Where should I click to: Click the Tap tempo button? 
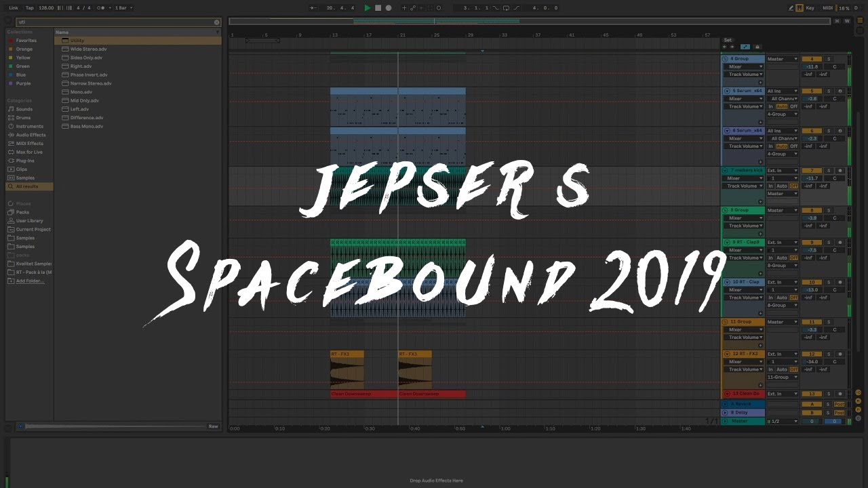point(29,8)
